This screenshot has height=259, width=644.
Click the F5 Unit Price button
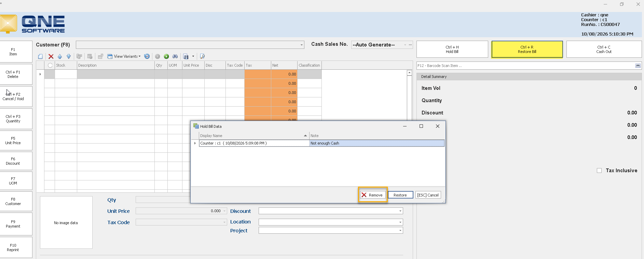(x=16, y=140)
